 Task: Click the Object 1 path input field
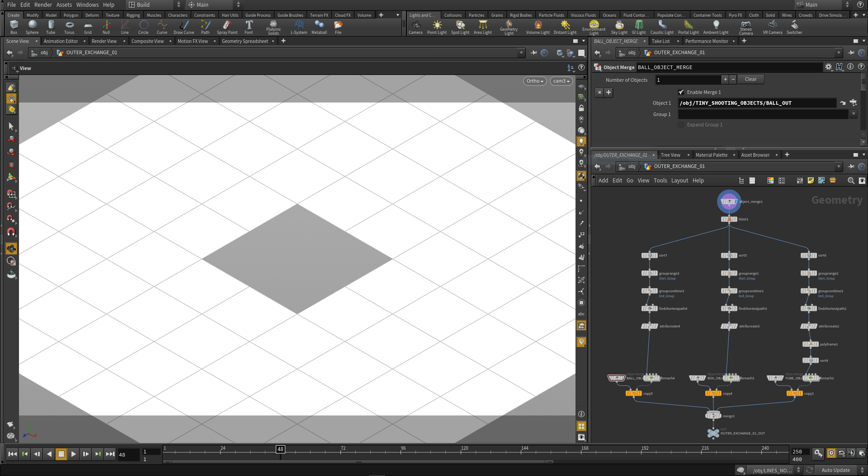point(757,103)
